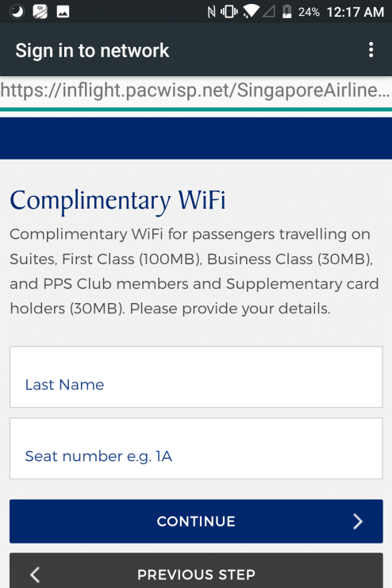
Task: Tap the Sign in to network title
Action: 92,51
